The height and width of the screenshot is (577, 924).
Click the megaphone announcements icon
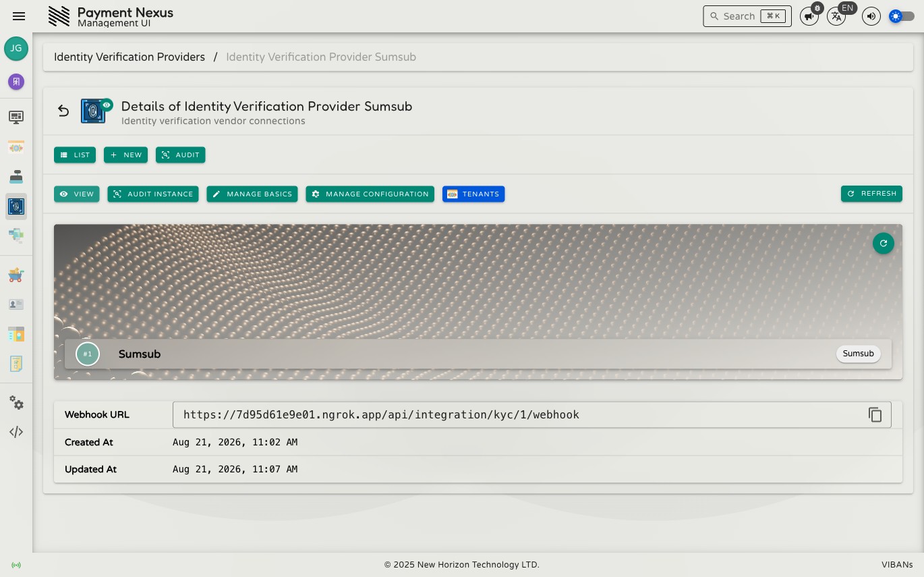pos(809,16)
